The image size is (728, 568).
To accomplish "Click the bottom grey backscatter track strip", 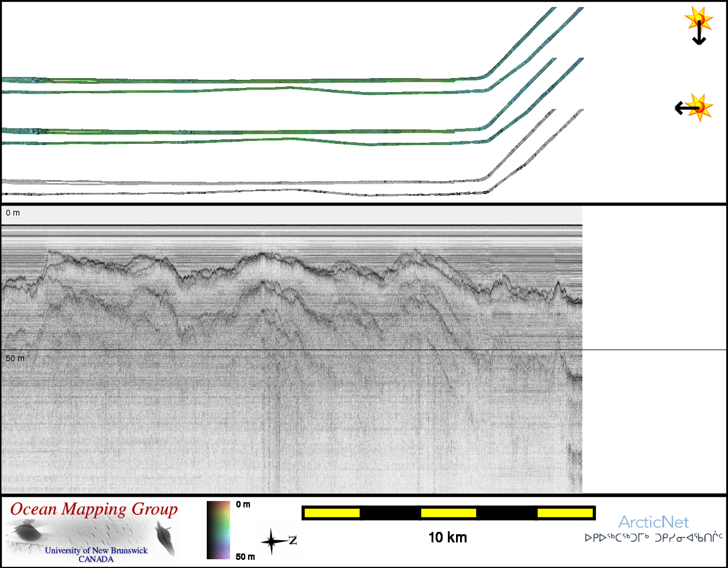I will (233, 192).
